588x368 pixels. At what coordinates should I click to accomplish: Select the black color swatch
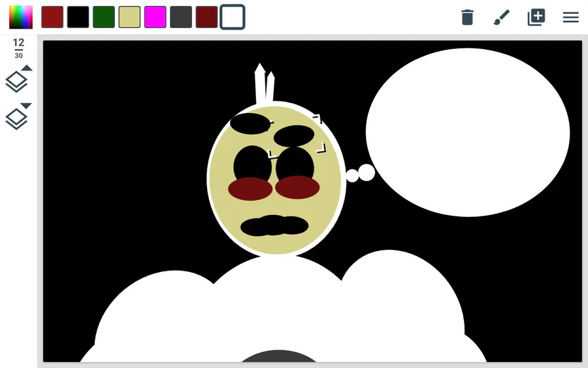[x=78, y=17]
